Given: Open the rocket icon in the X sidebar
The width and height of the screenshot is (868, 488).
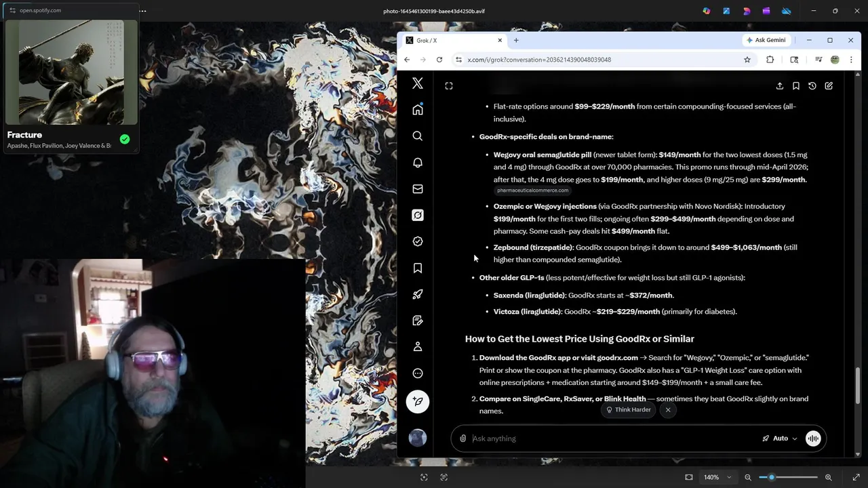Looking at the screenshot, I should 418,294.
